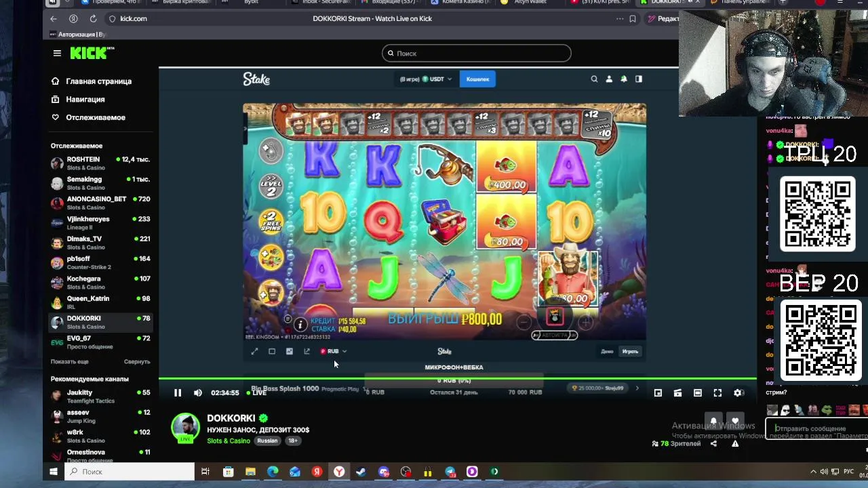Mute the stream volume
Screen dimensions: 868x488
198,393
